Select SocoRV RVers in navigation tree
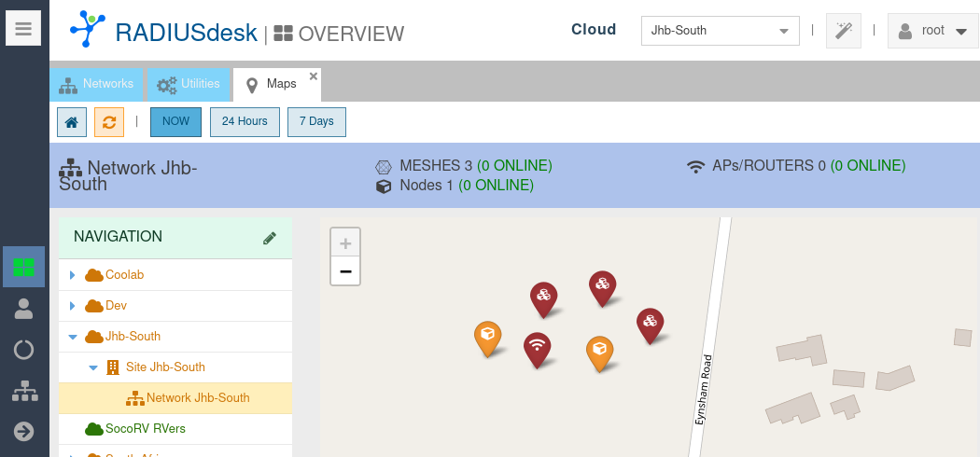The image size is (980, 457). pyautogui.click(x=145, y=428)
